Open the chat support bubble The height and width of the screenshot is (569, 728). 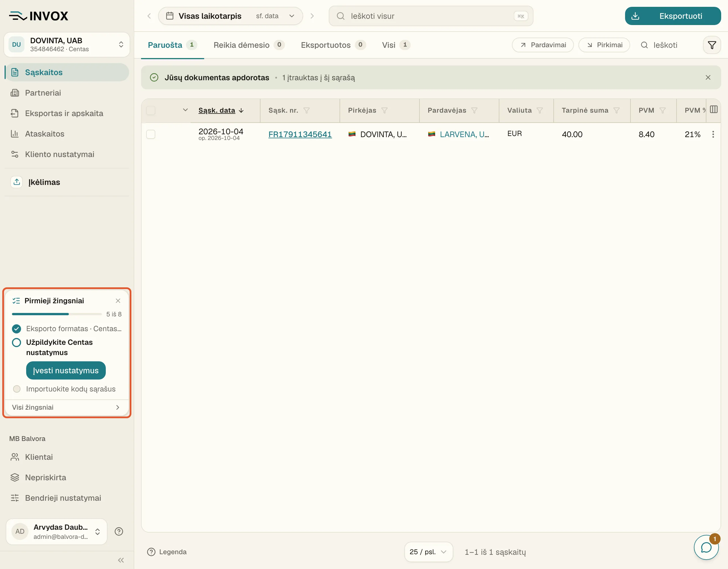coord(706,547)
